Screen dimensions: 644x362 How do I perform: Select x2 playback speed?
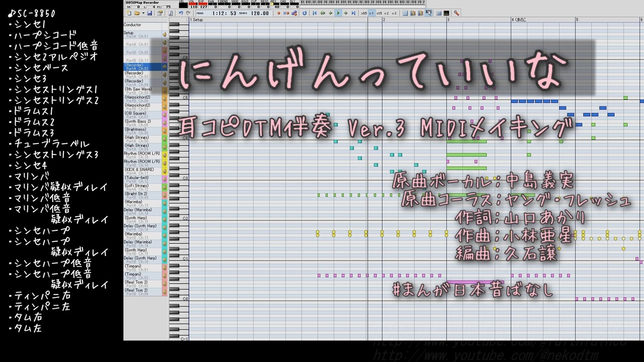(386, 13)
